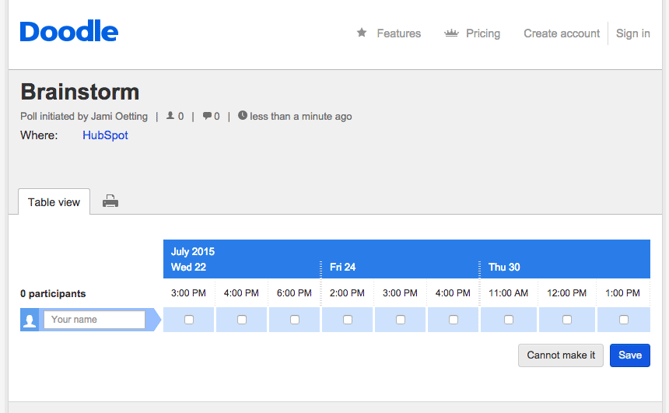Screen dimensions: 669x413
Task: Open Create account link
Action: tap(561, 33)
